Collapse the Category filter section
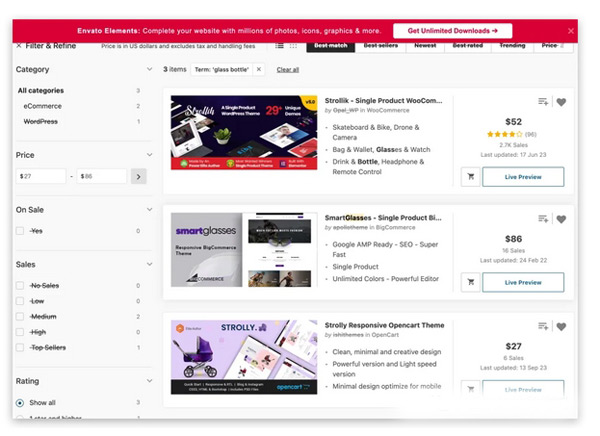Screen dimensions: 600x436 (149, 70)
